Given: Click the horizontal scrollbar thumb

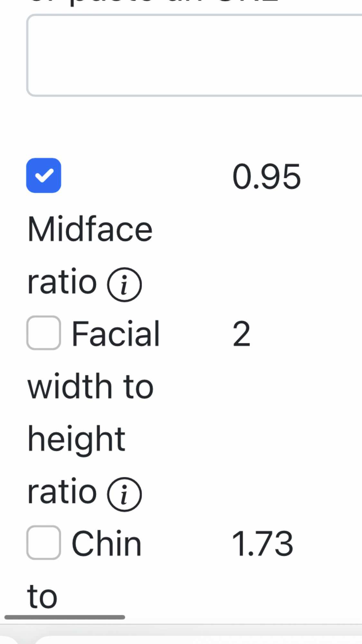Looking at the screenshot, I should coord(65,617).
